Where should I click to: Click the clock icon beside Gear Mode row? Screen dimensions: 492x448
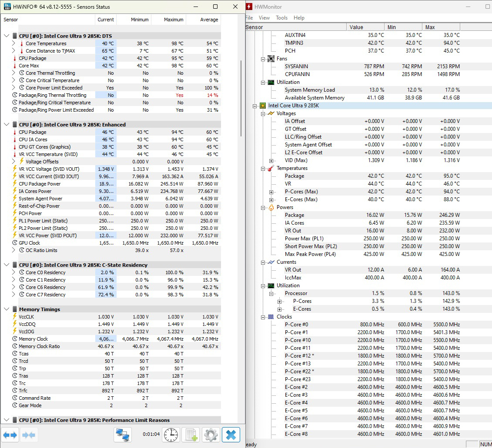[x=14, y=405]
